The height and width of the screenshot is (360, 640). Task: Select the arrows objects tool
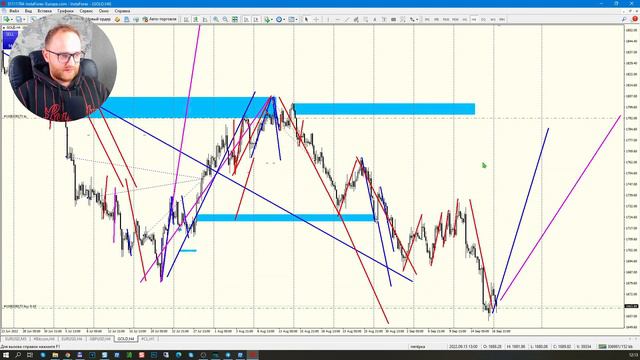(x=412, y=19)
